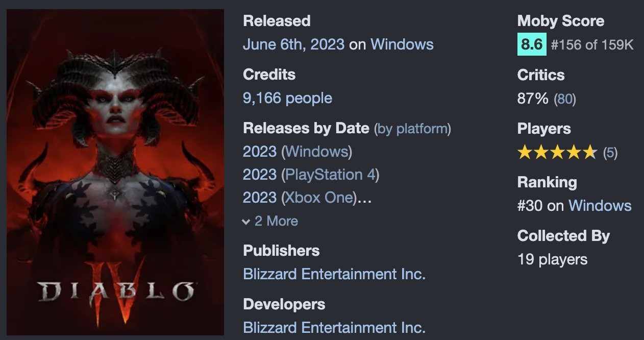Click the June 6th, 2023 release date
The width and height of the screenshot is (644, 340).
[293, 44]
